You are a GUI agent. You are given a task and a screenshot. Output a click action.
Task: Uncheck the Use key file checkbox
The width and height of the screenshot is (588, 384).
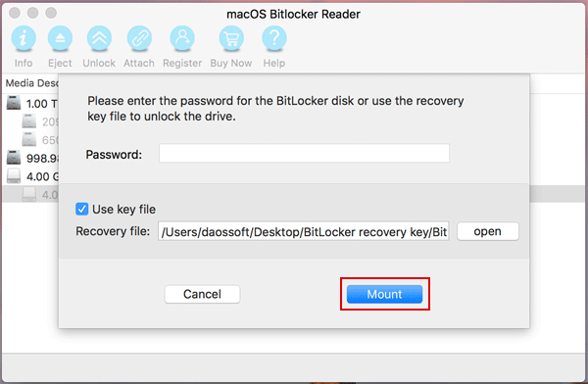tap(81, 209)
